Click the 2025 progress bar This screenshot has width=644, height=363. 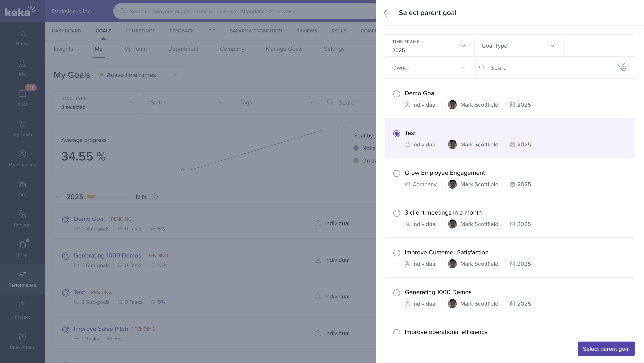coord(109,197)
